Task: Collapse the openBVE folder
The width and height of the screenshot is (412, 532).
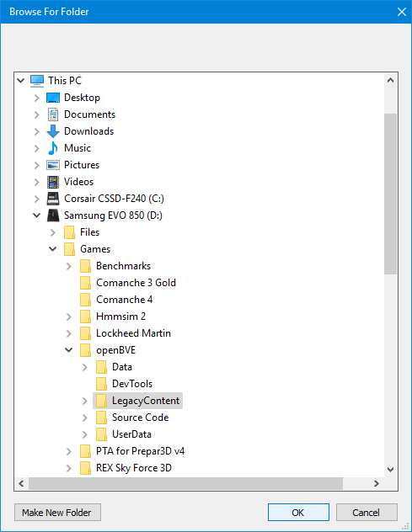Action: tap(68, 350)
